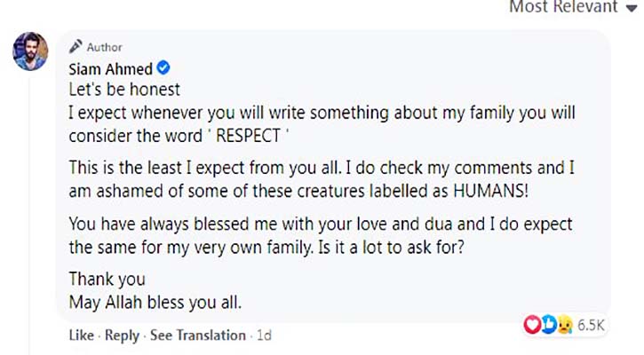
Task: Click the 'Thank you' line in comment
Action: pyautogui.click(x=107, y=280)
